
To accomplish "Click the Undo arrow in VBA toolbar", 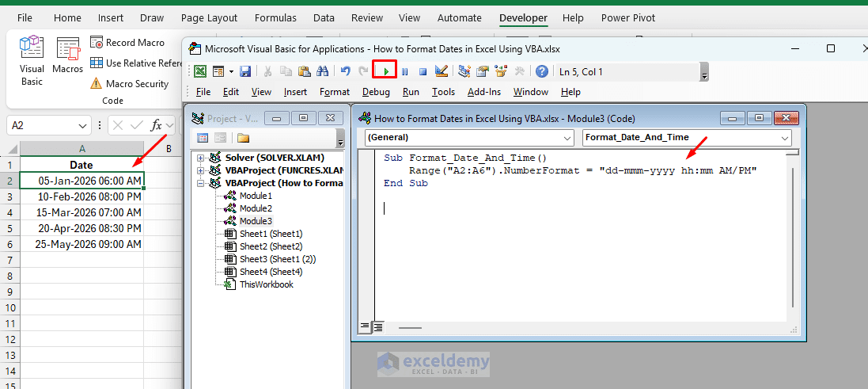I will (x=346, y=71).
